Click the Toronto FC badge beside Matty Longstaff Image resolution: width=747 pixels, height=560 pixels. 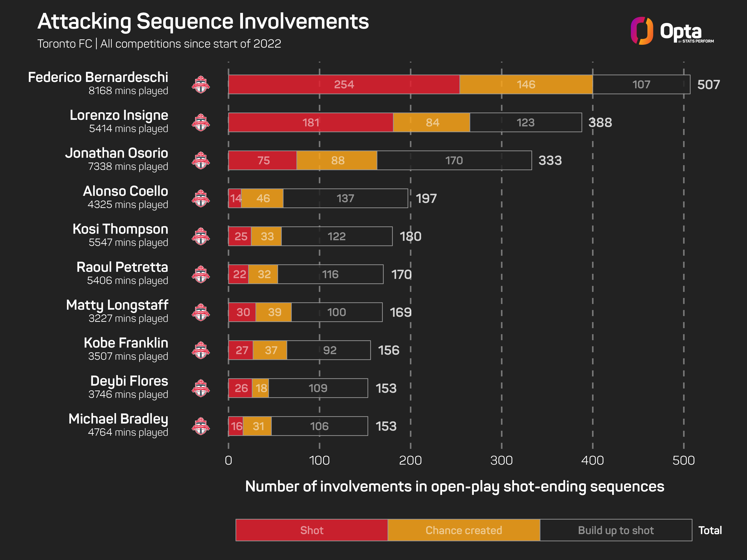[x=201, y=312]
